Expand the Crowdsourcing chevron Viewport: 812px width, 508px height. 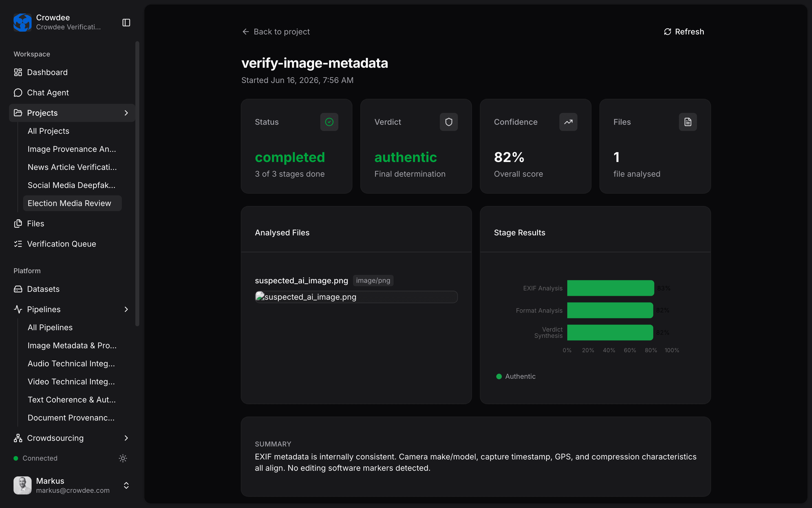coord(126,438)
